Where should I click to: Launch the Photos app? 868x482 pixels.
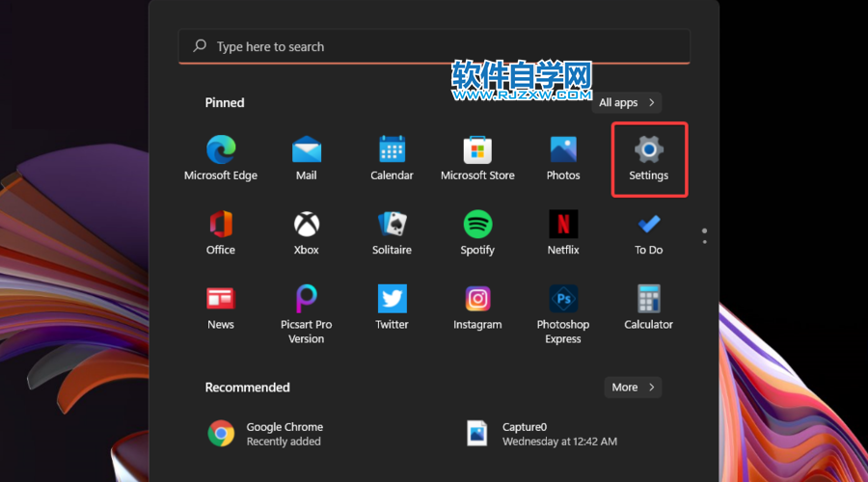[563, 158]
